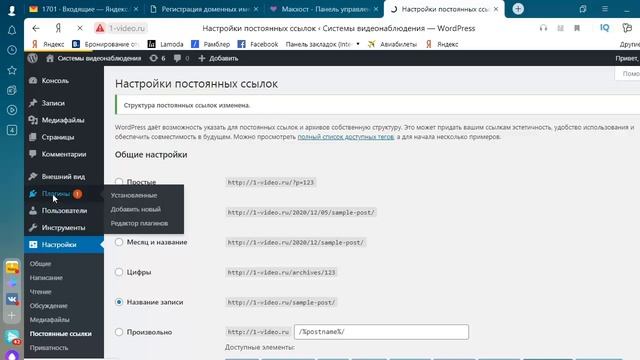Open 'Общие' settings subpage

pos(40,264)
